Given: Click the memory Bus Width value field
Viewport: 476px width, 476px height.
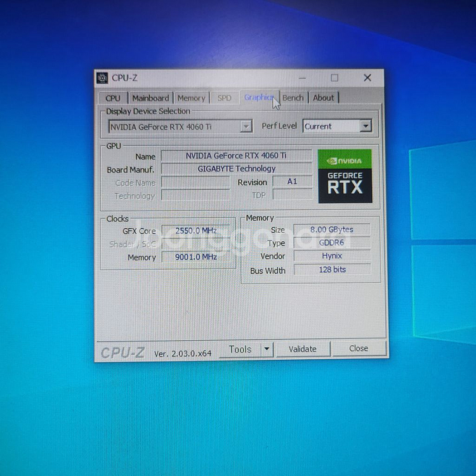Looking at the screenshot, I should 332,270.
